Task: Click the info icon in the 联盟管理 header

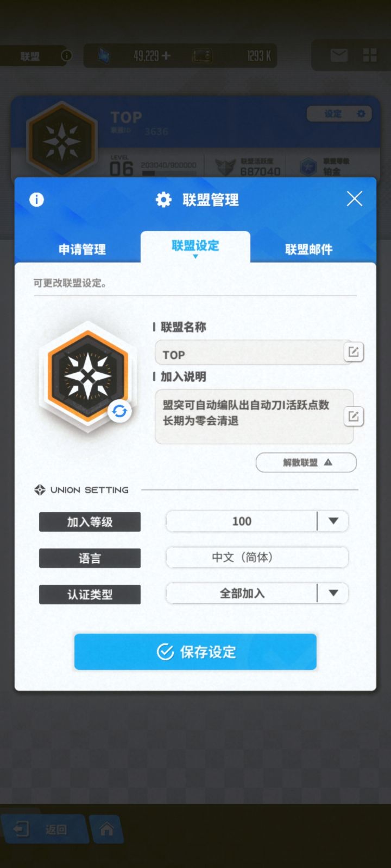Action: [36, 200]
